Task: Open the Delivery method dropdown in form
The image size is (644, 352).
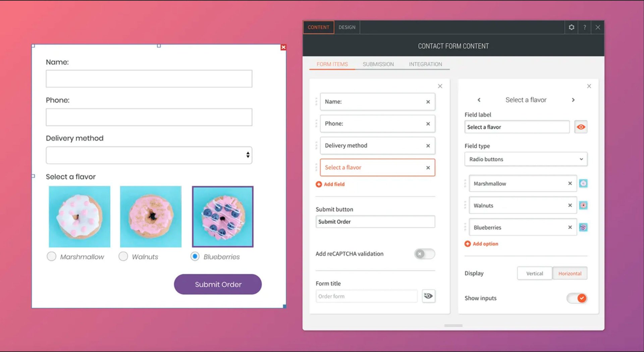Action: click(149, 155)
